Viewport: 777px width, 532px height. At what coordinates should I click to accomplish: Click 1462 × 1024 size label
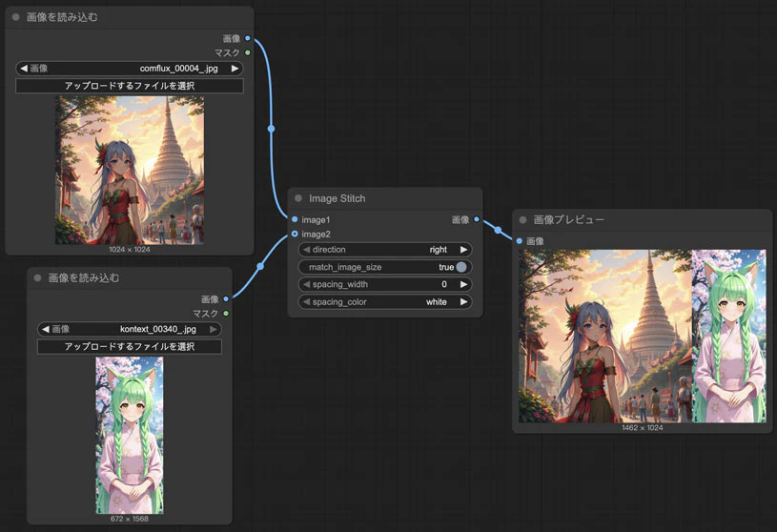click(643, 427)
